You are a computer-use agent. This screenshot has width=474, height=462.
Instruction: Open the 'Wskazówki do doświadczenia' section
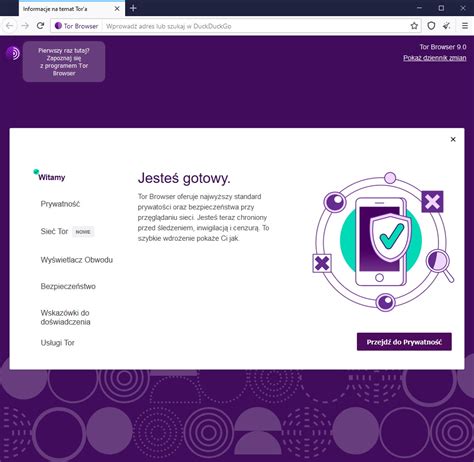65,317
